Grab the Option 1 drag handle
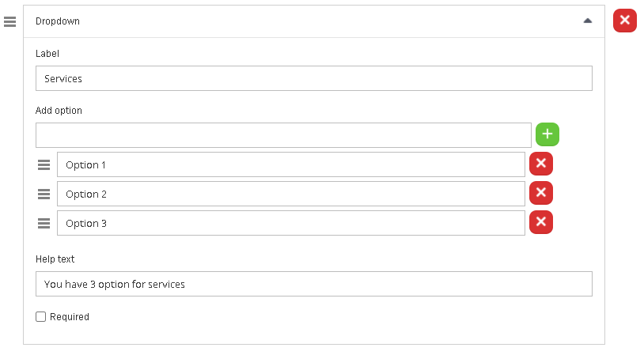This screenshot has width=644, height=355. pos(44,165)
